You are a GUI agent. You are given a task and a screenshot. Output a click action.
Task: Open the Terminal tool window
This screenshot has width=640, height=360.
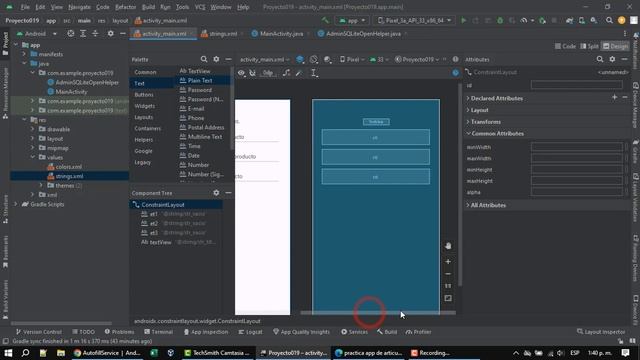tap(159, 332)
